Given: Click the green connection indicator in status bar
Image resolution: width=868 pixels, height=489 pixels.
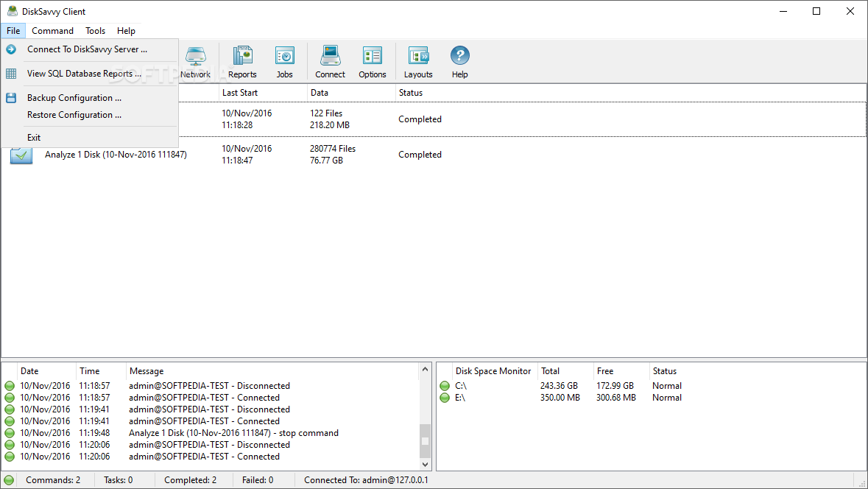Looking at the screenshot, I should click(x=9, y=480).
